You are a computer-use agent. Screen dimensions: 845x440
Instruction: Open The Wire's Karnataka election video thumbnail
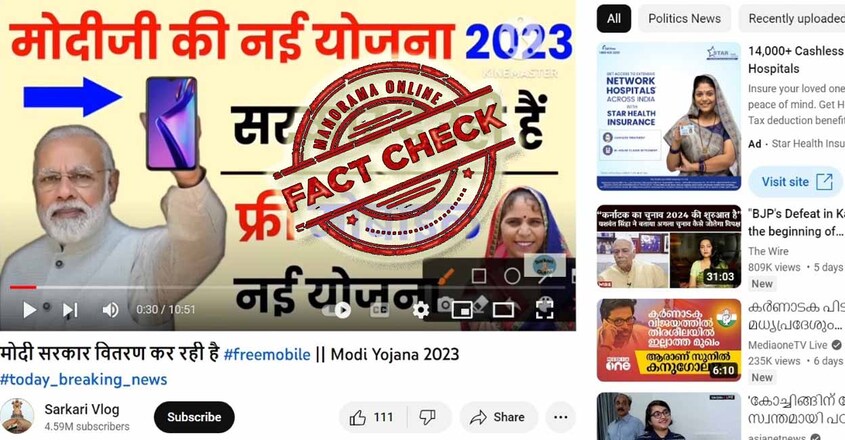pyautogui.click(x=669, y=247)
